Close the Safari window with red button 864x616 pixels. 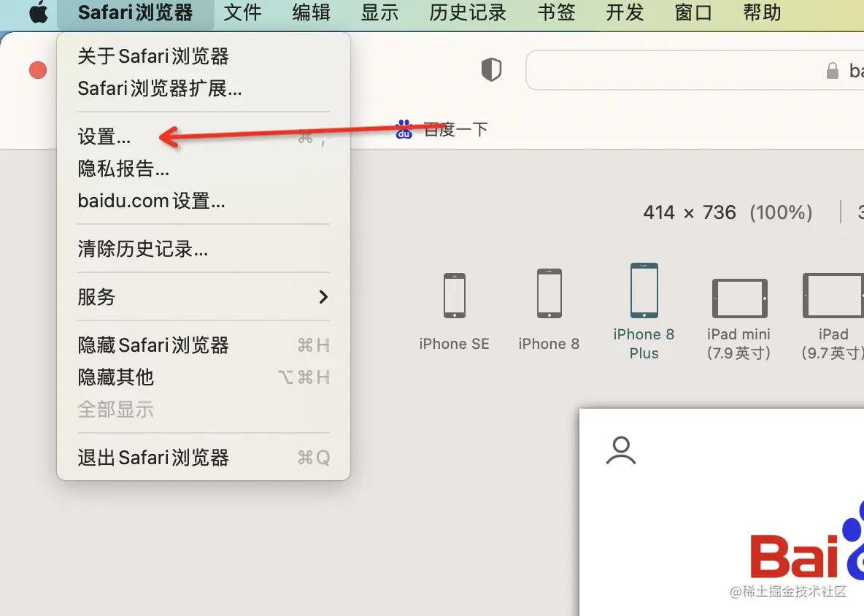pos(38,70)
